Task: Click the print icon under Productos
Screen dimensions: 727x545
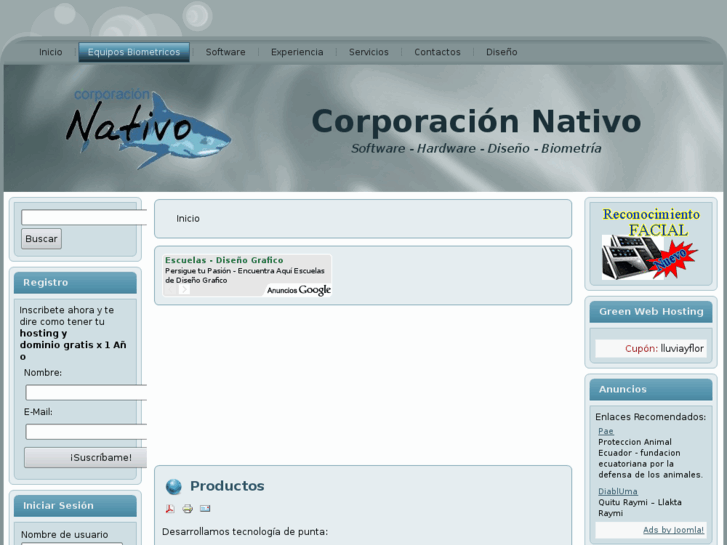Action: coord(187,509)
